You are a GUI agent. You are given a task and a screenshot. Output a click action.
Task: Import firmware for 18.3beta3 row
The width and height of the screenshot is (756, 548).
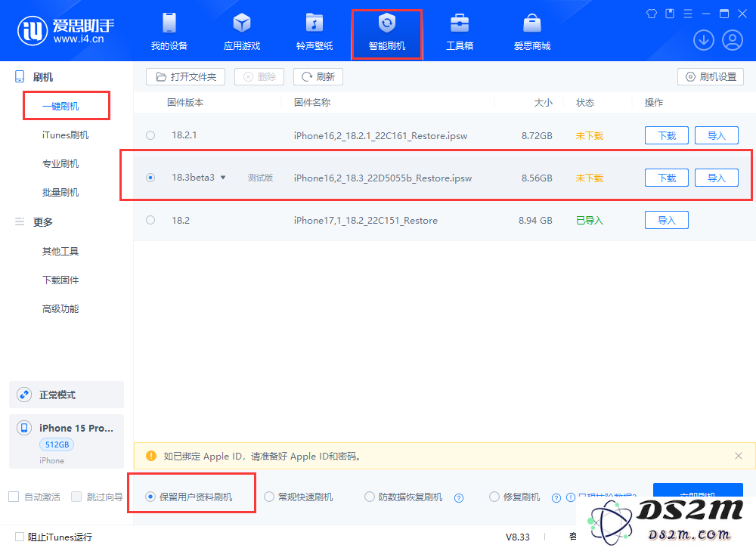point(716,178)
